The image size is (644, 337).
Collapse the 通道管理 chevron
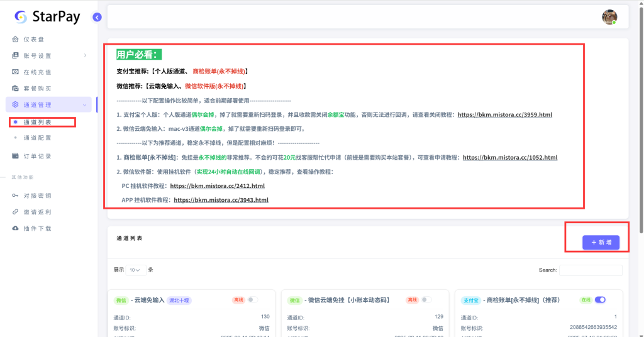[85, 105]
